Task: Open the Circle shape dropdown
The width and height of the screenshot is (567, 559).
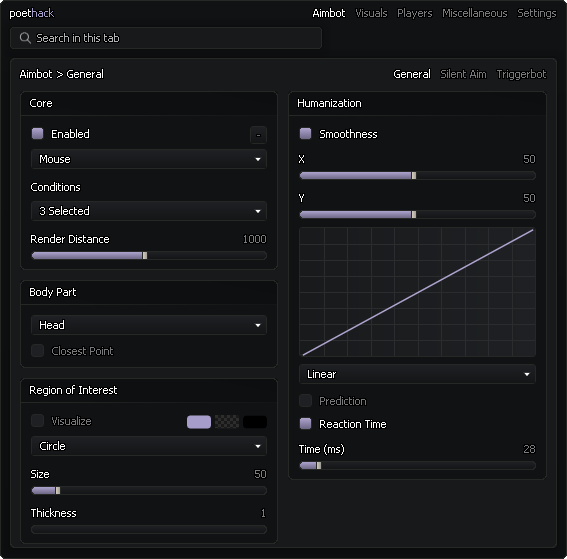Action: pos(149,446)
